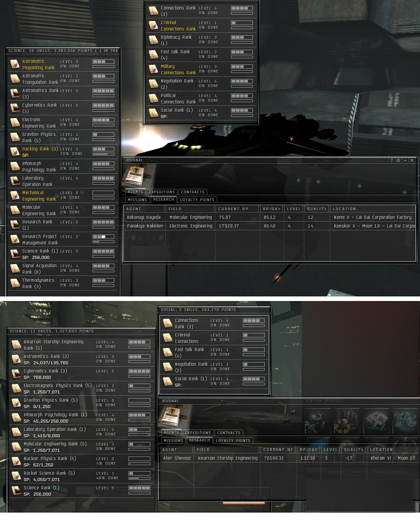The height and width of the screenshot is (524, 420).
Task: Select the Mechanical Engineering Rank skill icon
Action: click(x=15, y=196)
